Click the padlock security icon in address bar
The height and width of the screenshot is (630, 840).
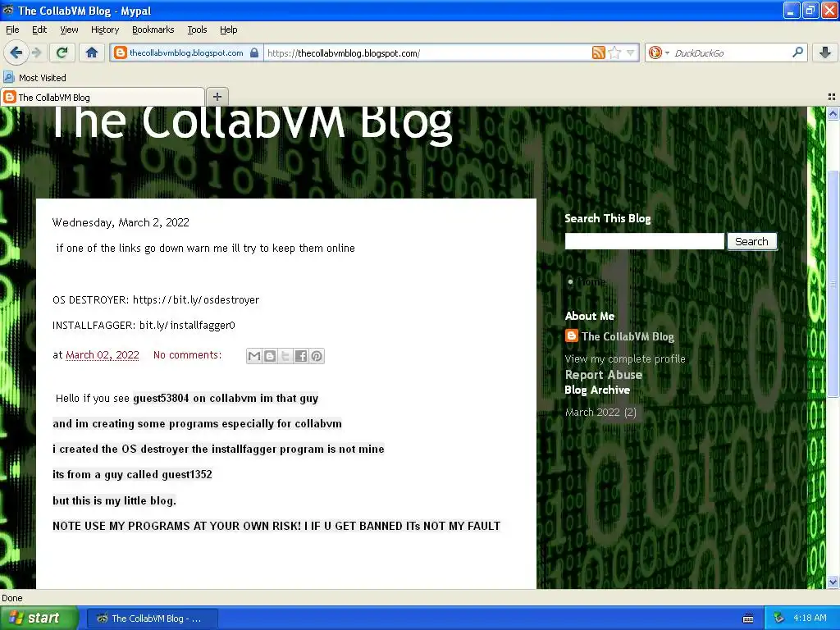click(254, 52)
